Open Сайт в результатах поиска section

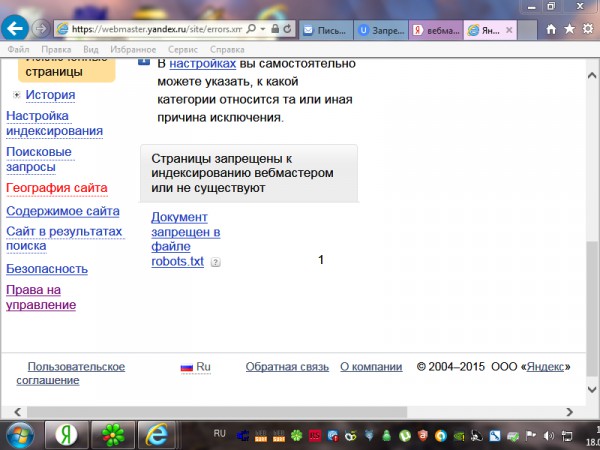tap(64, 238)
